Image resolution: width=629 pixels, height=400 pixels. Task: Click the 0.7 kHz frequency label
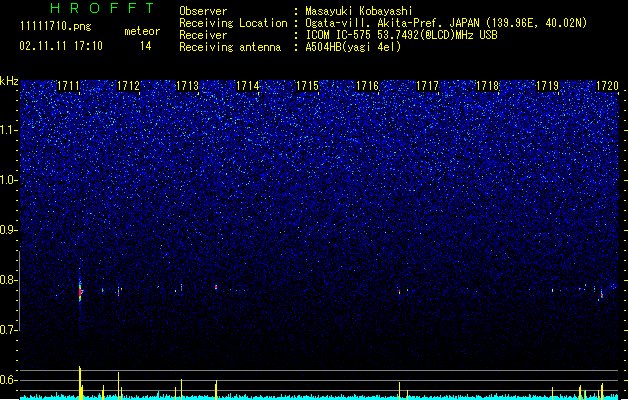coord(9,330)
